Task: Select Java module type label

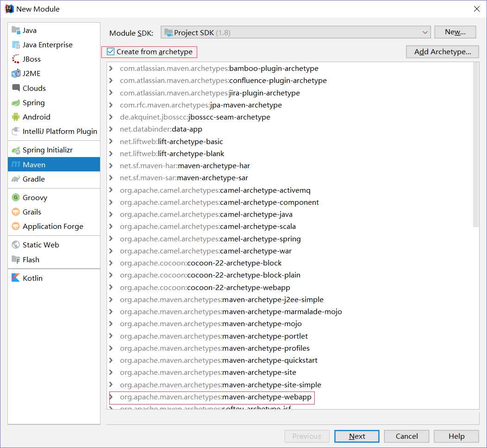Action: 30,31
